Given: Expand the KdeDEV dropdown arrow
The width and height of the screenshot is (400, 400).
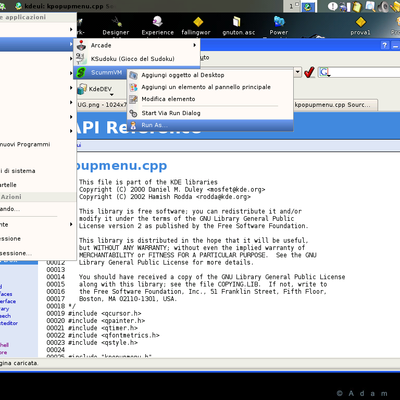Looking at the screenshot, I should click(x=111, y=95).
